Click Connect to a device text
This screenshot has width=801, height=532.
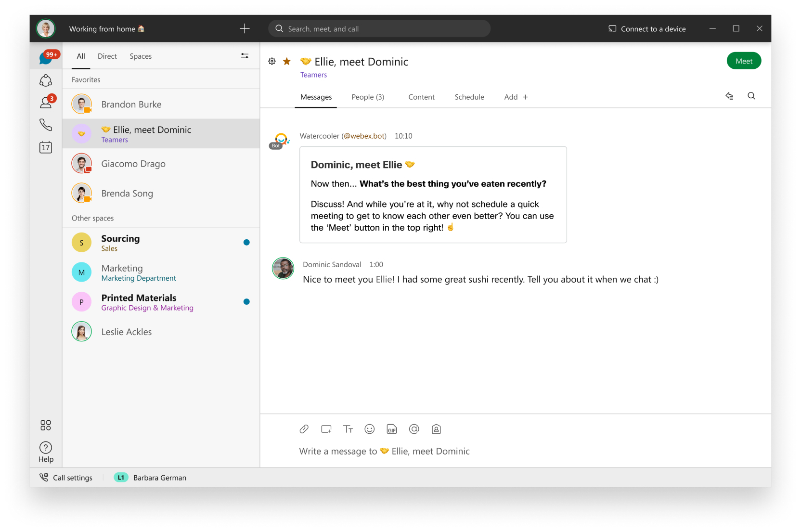pos(653,29)
